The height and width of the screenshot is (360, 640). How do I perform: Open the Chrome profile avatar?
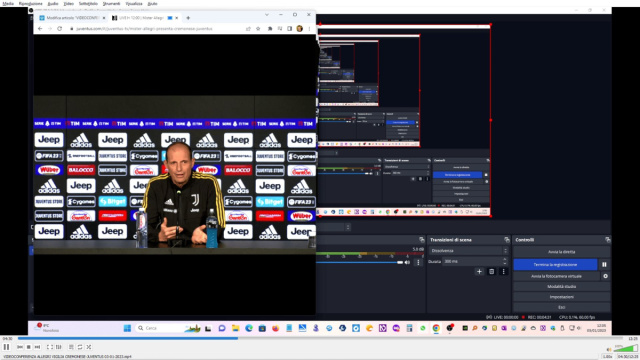click(x=300, y=29)
